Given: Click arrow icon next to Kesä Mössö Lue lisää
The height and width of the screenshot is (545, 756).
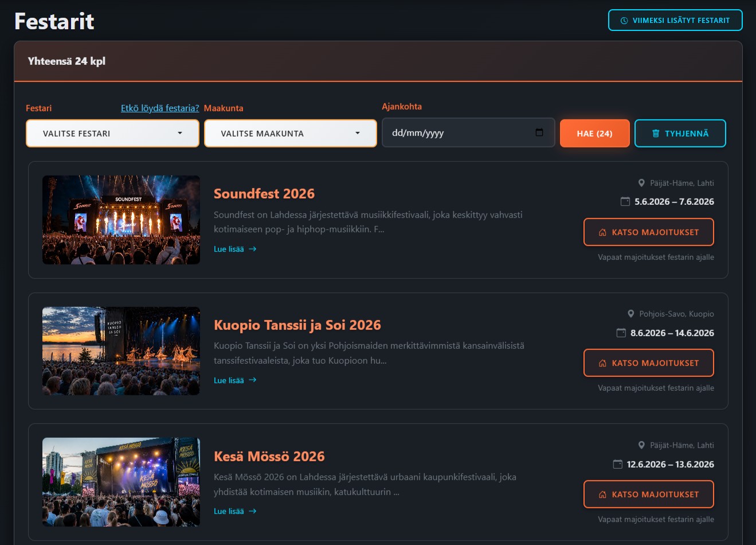Looking at the screenshot, I should tap(253, 511).
